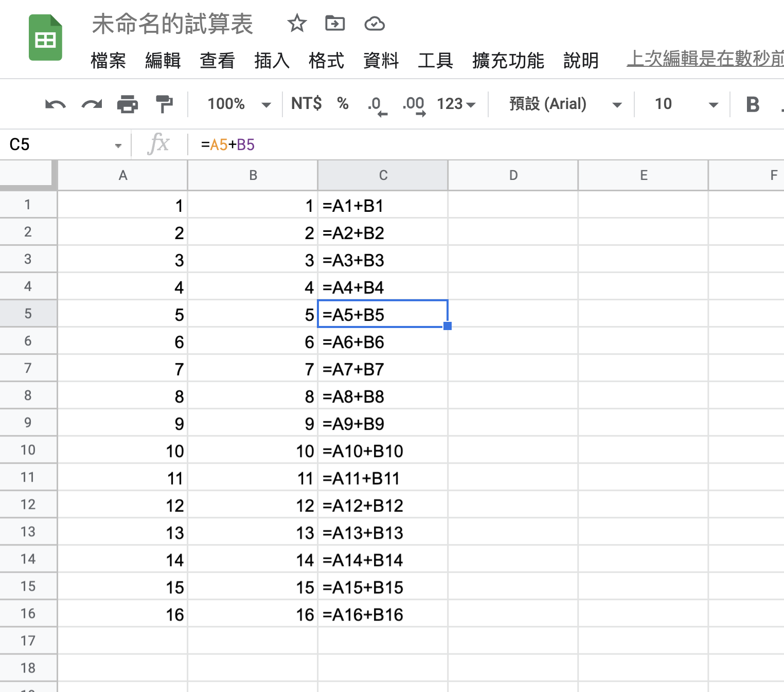Image resolution: width=784 pixels, height=692 pixels.
Task: Open the 檔案 menu
Action: (108, 61)
